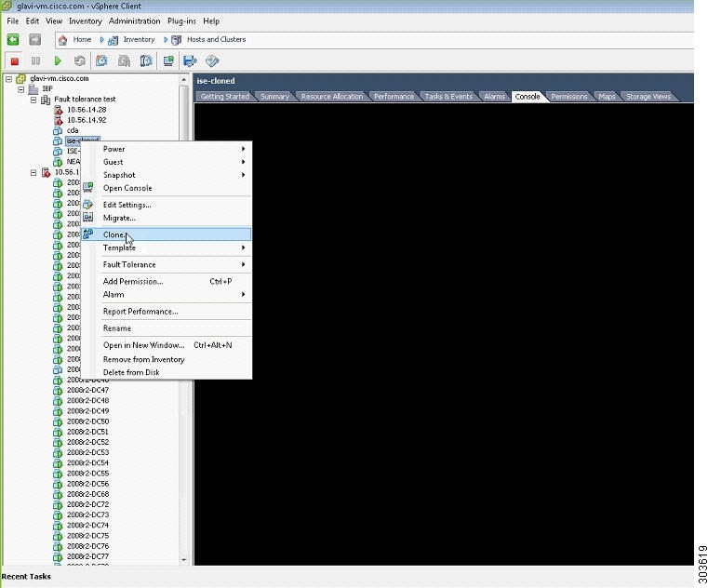Viewport: 708px width, 588px height.
Task: Click the VM icon beside cda
Action: (58, 130)
